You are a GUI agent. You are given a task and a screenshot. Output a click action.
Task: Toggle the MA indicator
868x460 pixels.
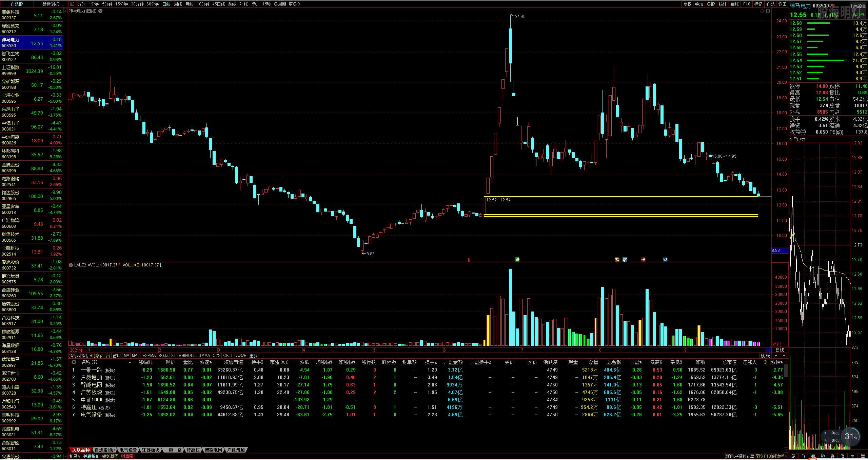(126, 356)
